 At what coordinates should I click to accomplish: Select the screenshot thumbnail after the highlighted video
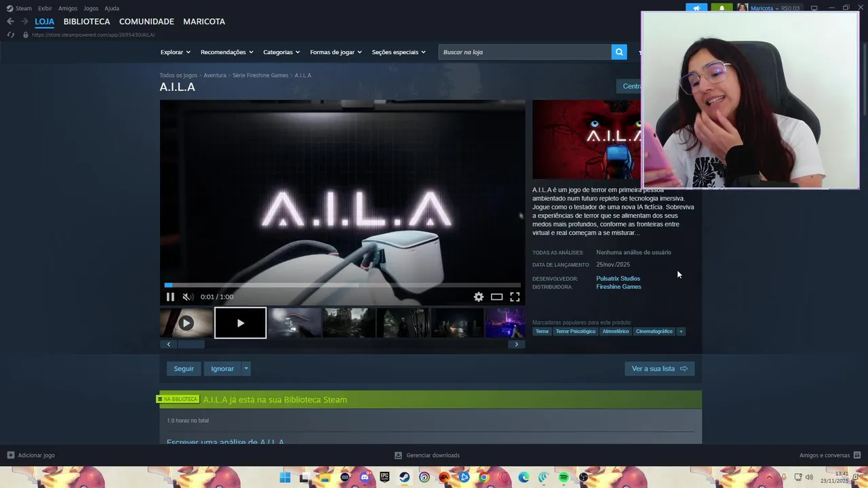click(x=295, y=323)
